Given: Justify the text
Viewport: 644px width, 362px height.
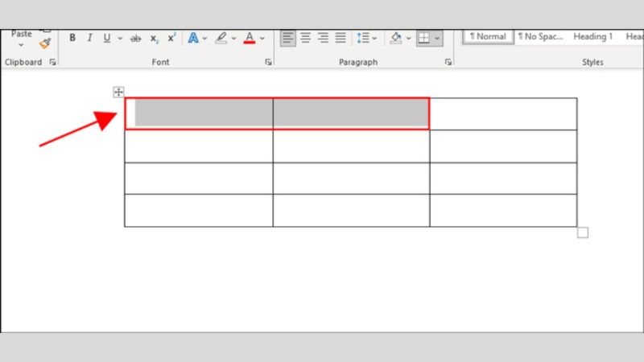Looking at the screenshot, I should 341,38.
